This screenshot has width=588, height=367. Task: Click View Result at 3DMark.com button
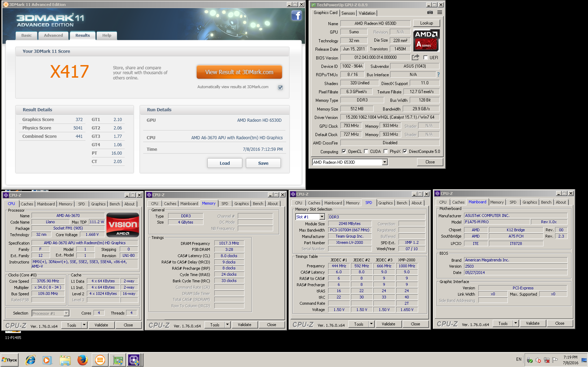(x=239, y=72)
